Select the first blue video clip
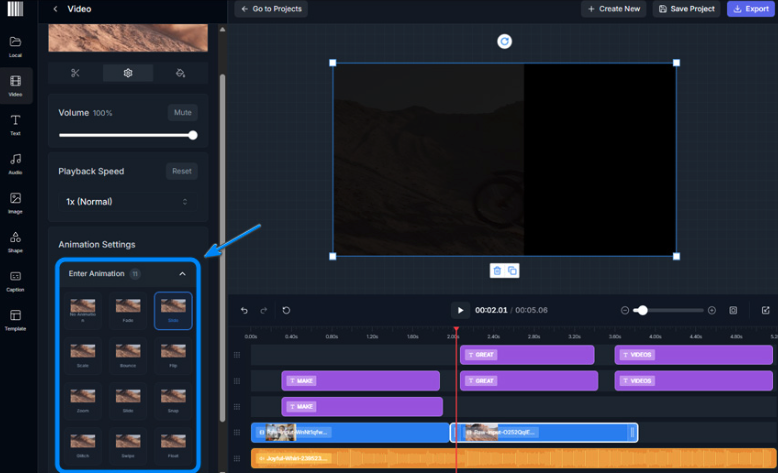 coord(350,432)
